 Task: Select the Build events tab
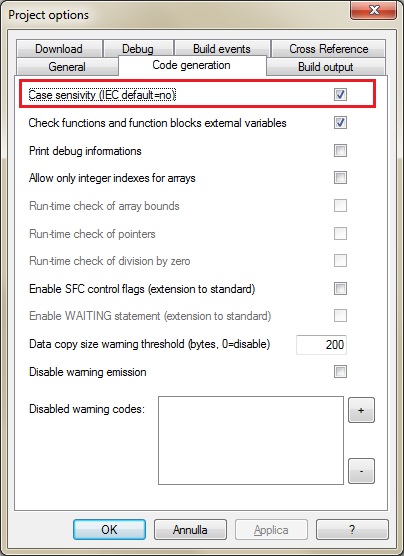tap(222, 49)
